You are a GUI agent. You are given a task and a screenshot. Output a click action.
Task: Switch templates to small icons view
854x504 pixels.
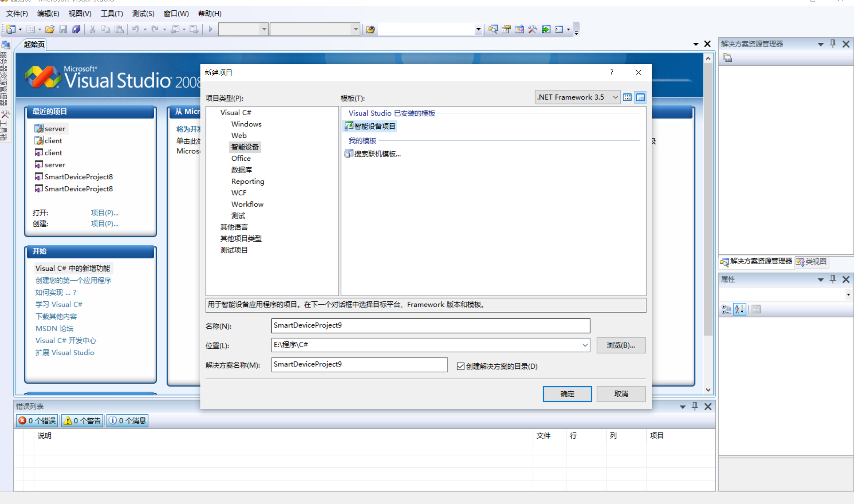point(627,97)
